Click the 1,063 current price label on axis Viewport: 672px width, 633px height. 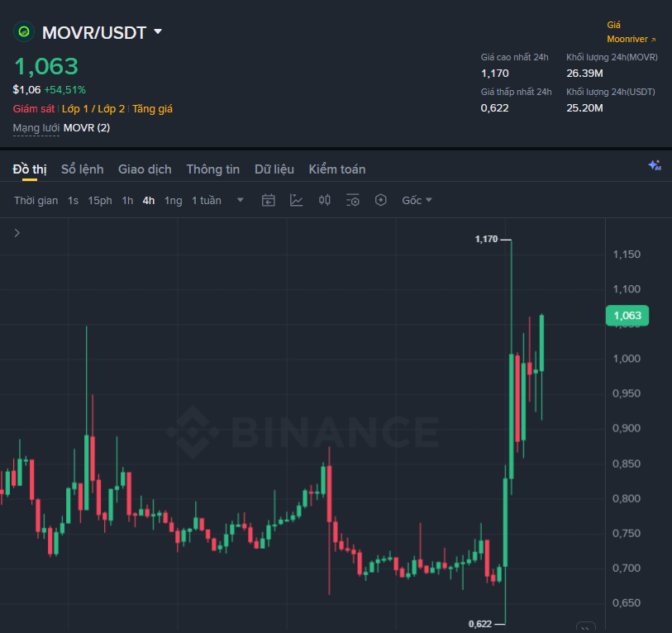[x=627, y=316]
